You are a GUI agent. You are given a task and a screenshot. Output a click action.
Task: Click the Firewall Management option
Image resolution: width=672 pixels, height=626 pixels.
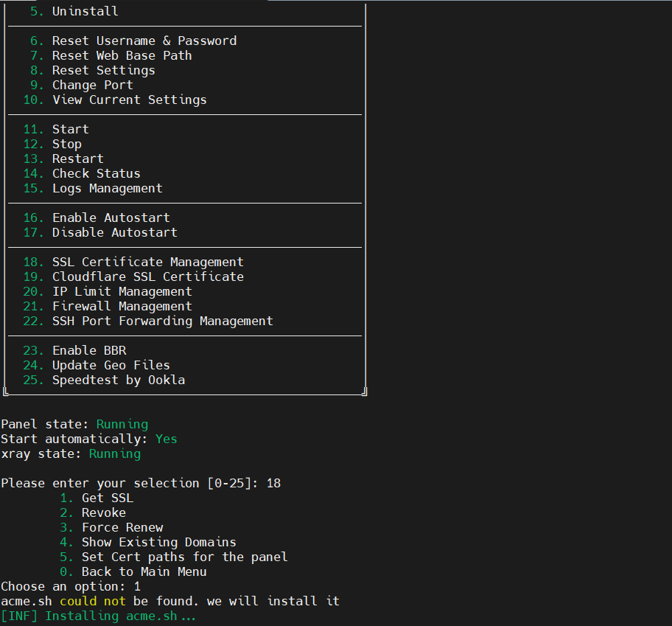[x=122, y=306]
